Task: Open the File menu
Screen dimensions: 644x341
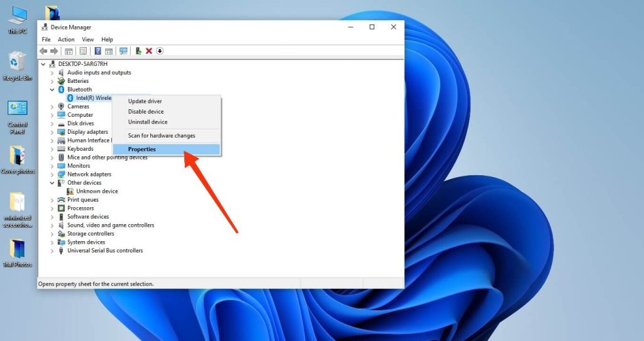Action: 47,40
